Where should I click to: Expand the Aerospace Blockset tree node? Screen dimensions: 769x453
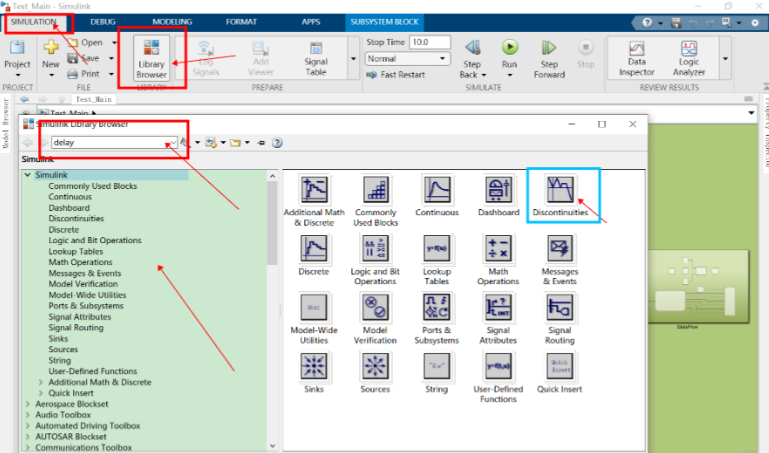[27, 403]
